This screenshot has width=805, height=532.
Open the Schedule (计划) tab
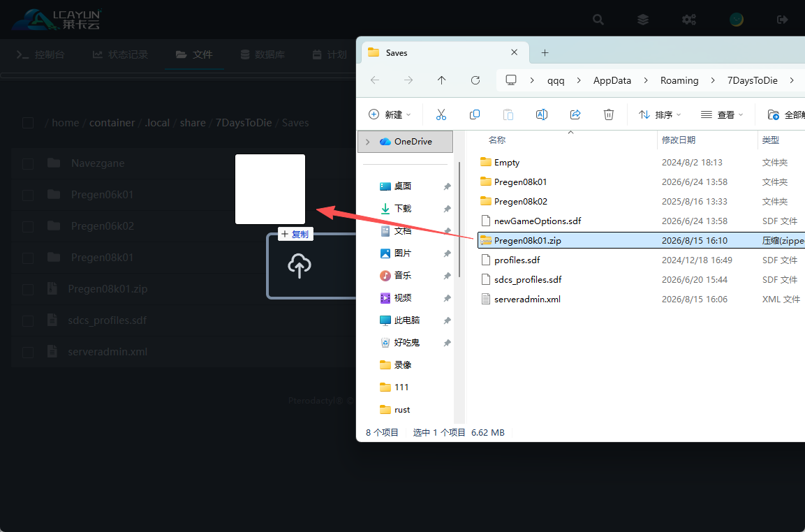pos(330,54)
